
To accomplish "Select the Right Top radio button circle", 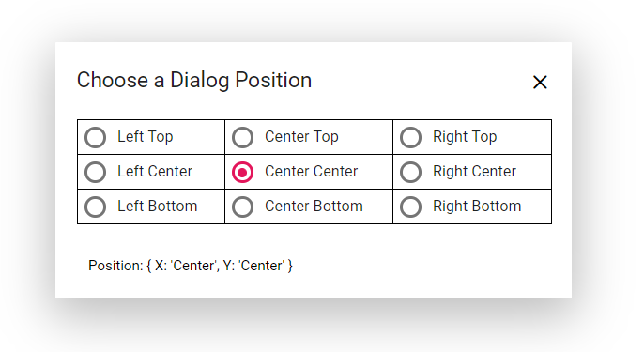I will point(410,137).
